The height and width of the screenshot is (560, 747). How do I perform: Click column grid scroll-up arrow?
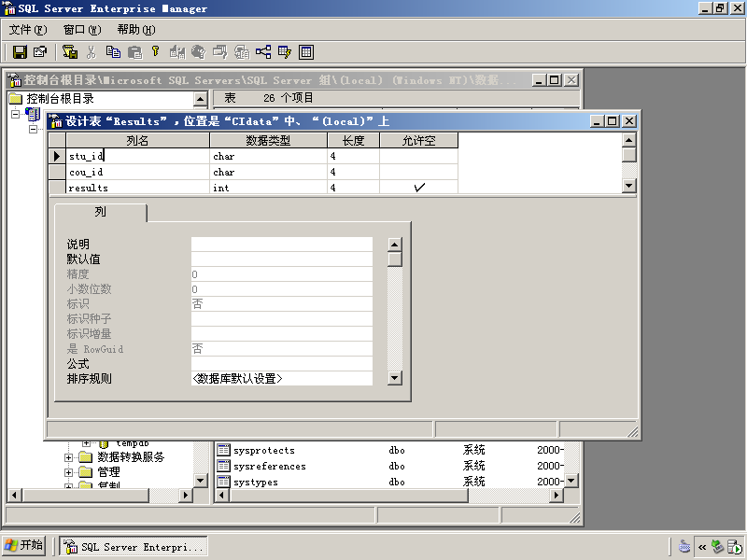click(x=629, y=140)
